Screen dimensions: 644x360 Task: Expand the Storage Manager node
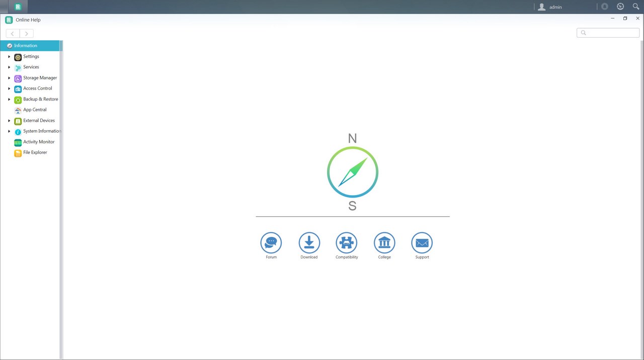[x=9, y=78]
